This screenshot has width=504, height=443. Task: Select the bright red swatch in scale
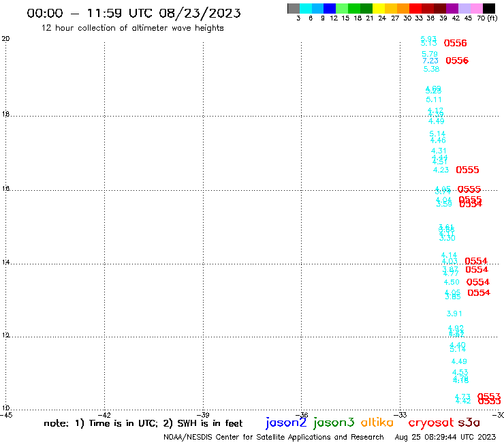pyautogui.click(x=415, y=8)
